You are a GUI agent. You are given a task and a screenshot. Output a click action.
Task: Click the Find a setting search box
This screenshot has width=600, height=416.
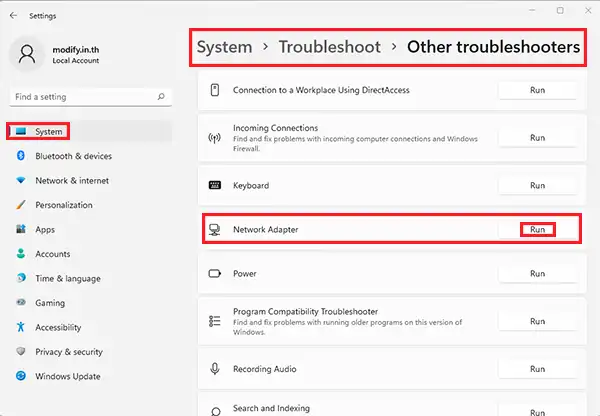point(91,97)
